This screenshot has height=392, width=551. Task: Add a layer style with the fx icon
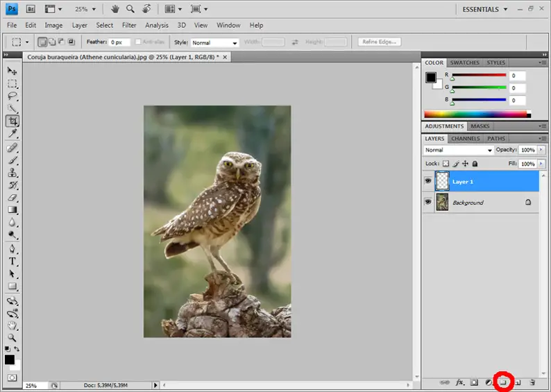pyautogui.click(x=459, y=382)
